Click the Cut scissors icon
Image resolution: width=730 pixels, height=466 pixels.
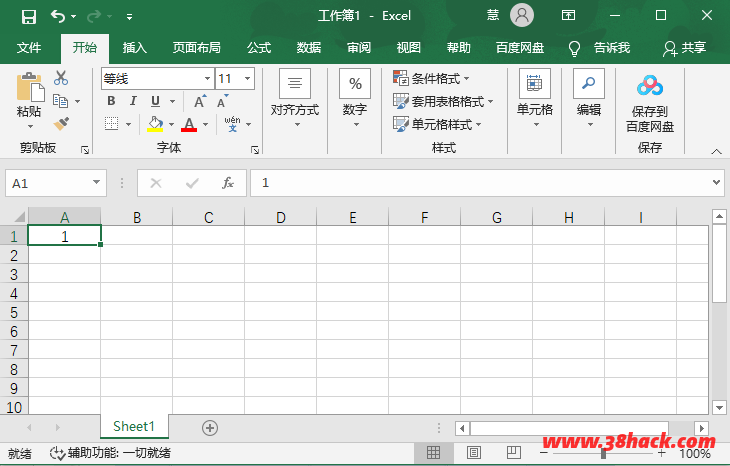[x=61, y=78]
